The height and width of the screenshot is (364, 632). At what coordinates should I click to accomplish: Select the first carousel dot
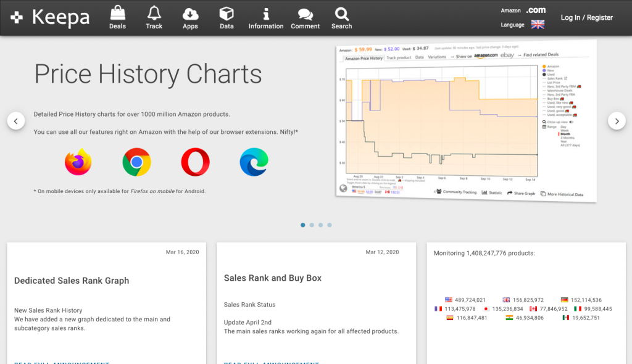point(302,225)
